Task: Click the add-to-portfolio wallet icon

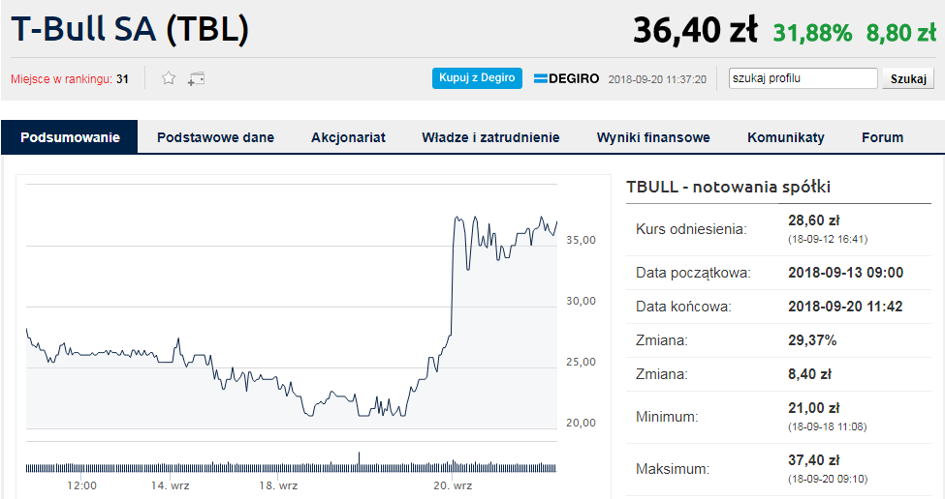Action: click(196, 78)
